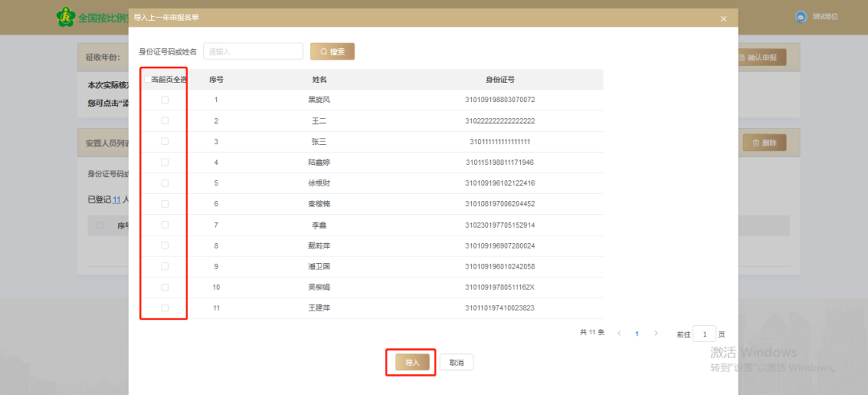Select the checkbox for 张三
The height and width of the screenshot is (395, 868).
click(165, 142)
